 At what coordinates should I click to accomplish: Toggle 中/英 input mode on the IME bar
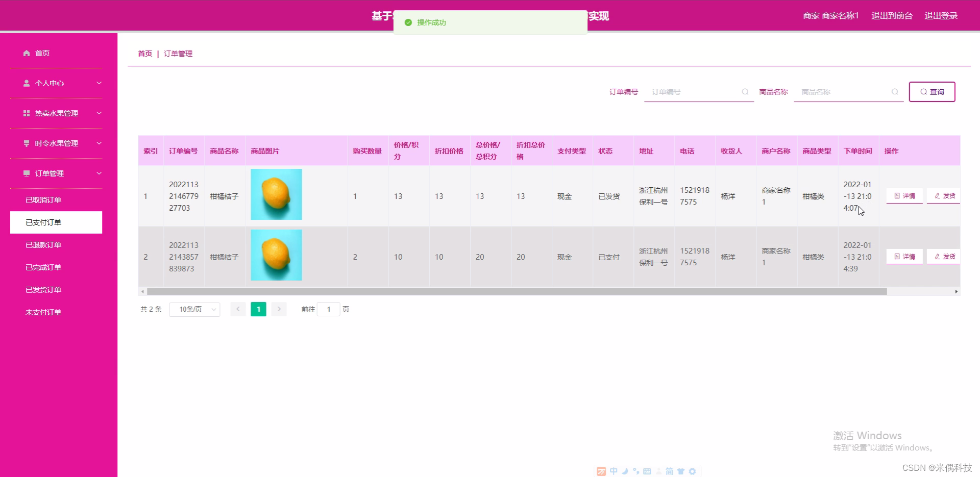click(614, 471)
